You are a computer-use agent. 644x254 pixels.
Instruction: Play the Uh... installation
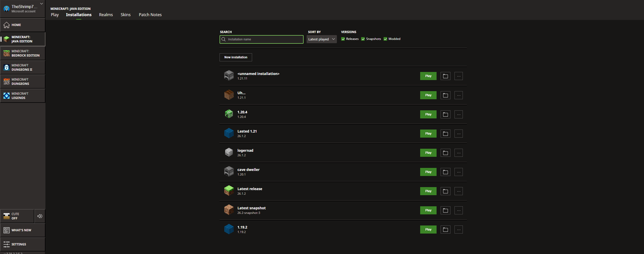(x=428, y=95)
